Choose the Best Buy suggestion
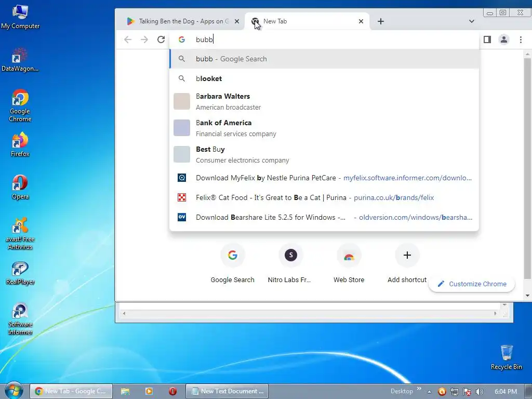This screenshot has width=532, height=399. click(324, 155)
